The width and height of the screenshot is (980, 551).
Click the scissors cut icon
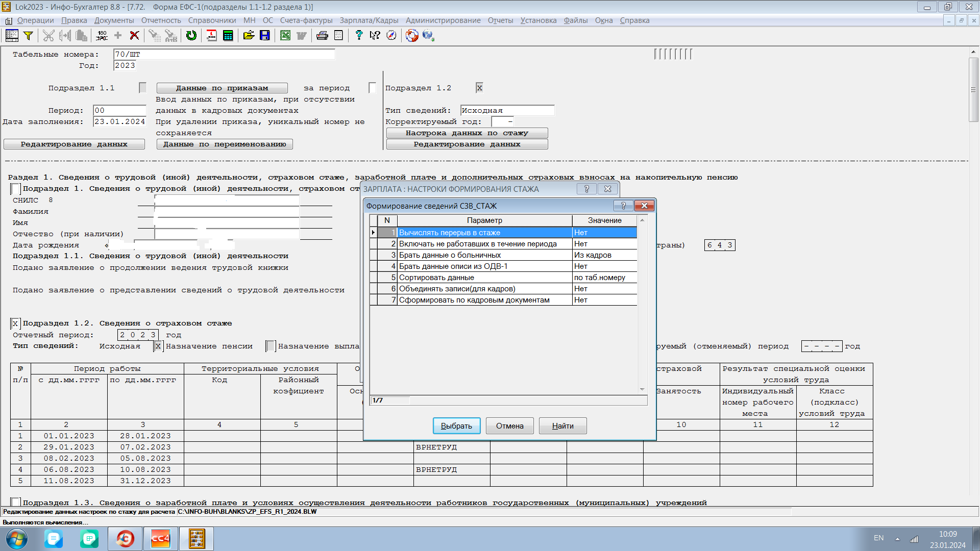pos(48,35)
